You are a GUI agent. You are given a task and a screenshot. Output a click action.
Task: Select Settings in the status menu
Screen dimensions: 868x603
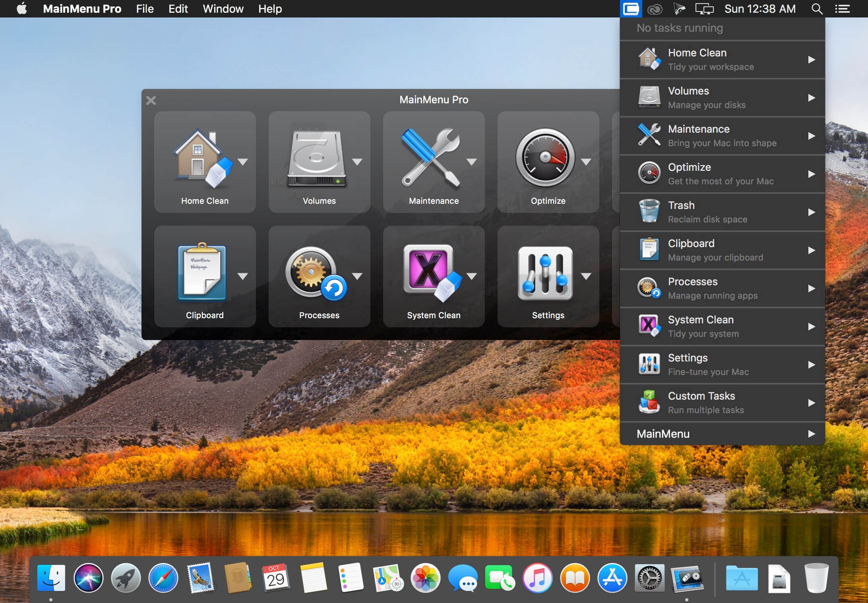coord(722,365)
